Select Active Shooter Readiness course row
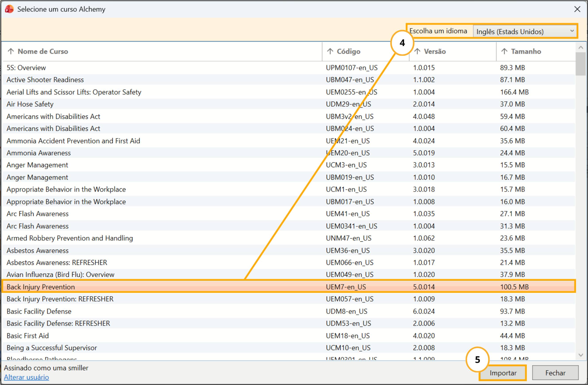Image resolution: width=588 pixels, height=385 pixels. click(x=45, y=80)
